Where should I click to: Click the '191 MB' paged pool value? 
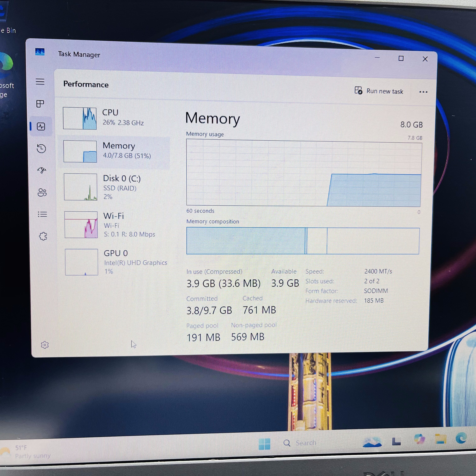pyautogui.click(x=203, y=337)
